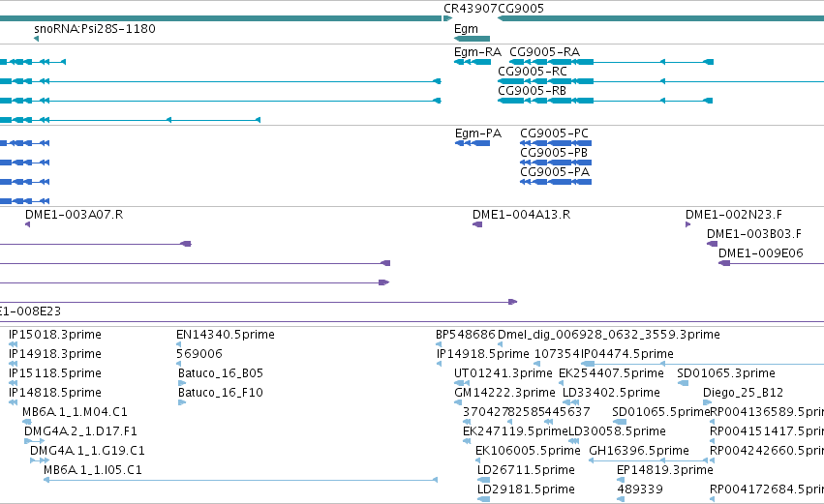Select the CR43907 gene label
The width and height of the screenshot is (824, 504).
tap(470, 9)
